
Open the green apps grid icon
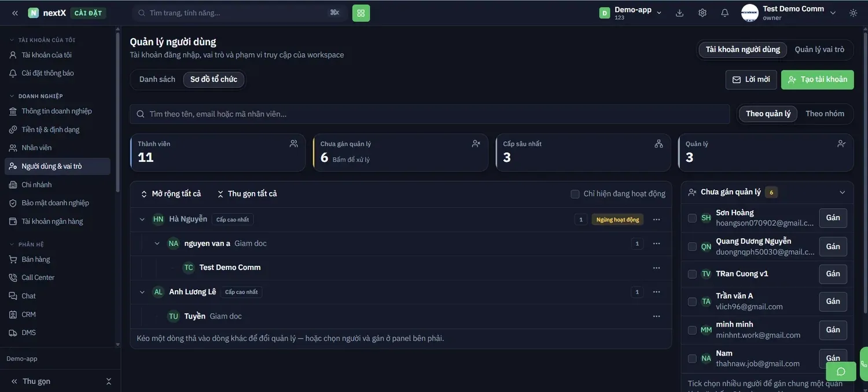[361, 13]
